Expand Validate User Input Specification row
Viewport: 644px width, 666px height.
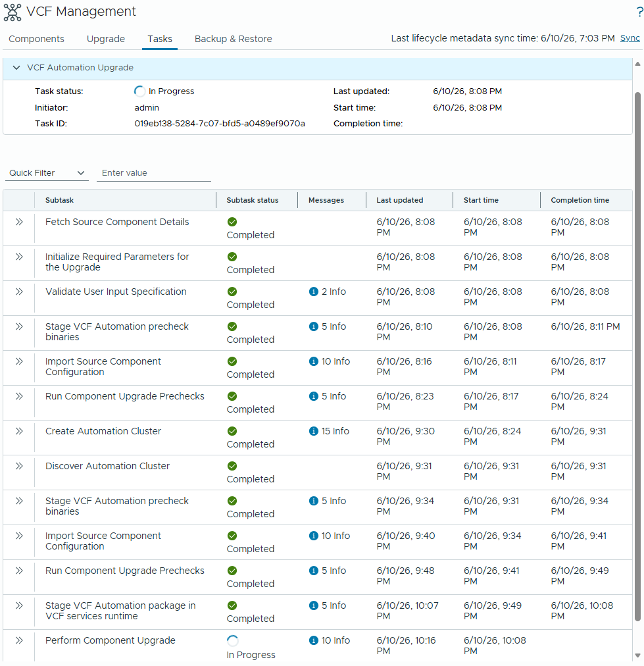point(19,292)
